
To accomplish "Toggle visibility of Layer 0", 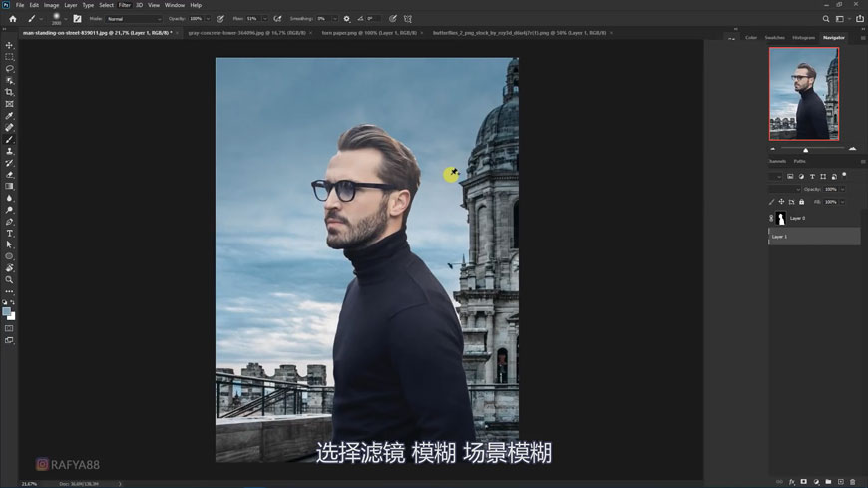I will pyautogui.click(x=771, y=218).
